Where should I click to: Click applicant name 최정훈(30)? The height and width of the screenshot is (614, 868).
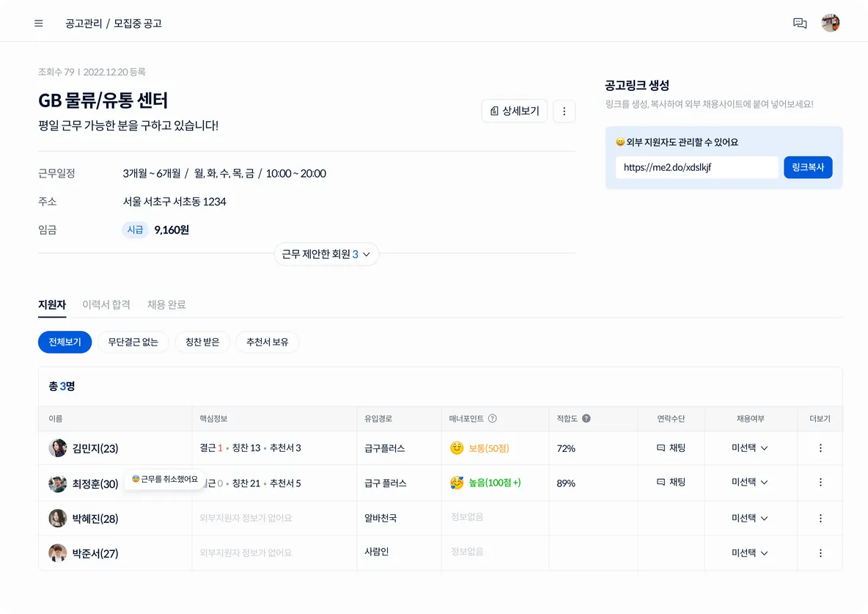tap(95, 483)
